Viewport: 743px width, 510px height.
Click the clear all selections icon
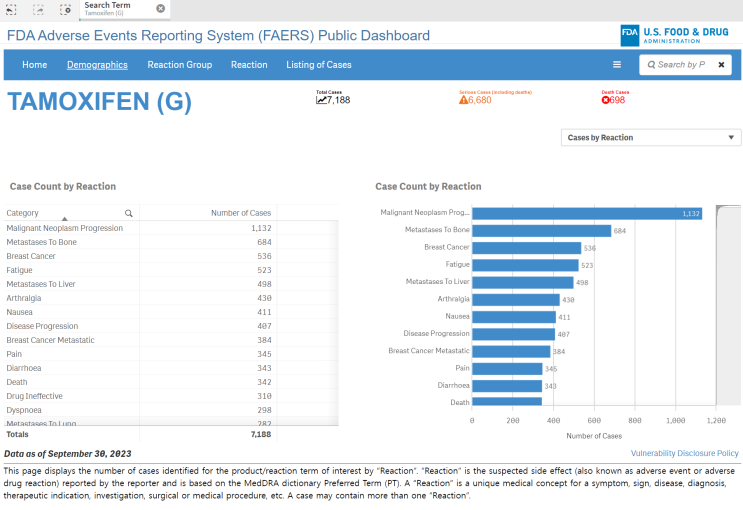(x=65, y=9)
